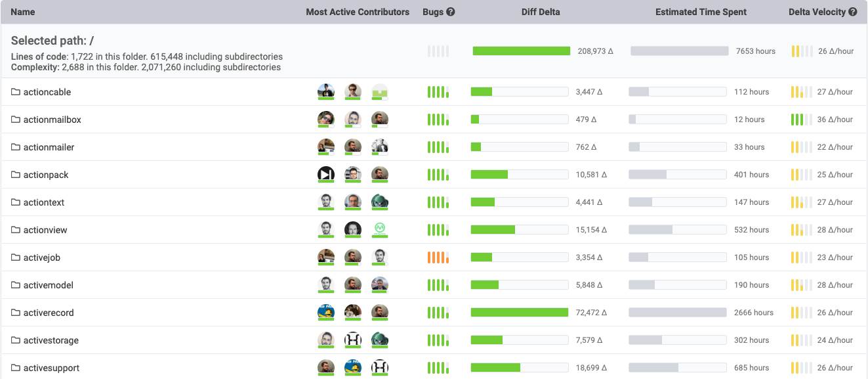Sort by the Name column header
The image size is (868, 379).
pyautogui.click(x=23, y=12)
